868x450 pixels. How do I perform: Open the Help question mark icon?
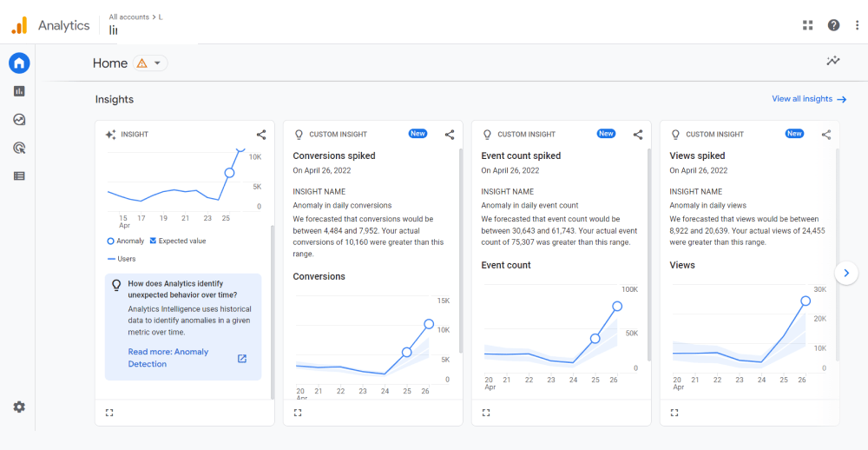pyautogui.click(x=833, y=25)
